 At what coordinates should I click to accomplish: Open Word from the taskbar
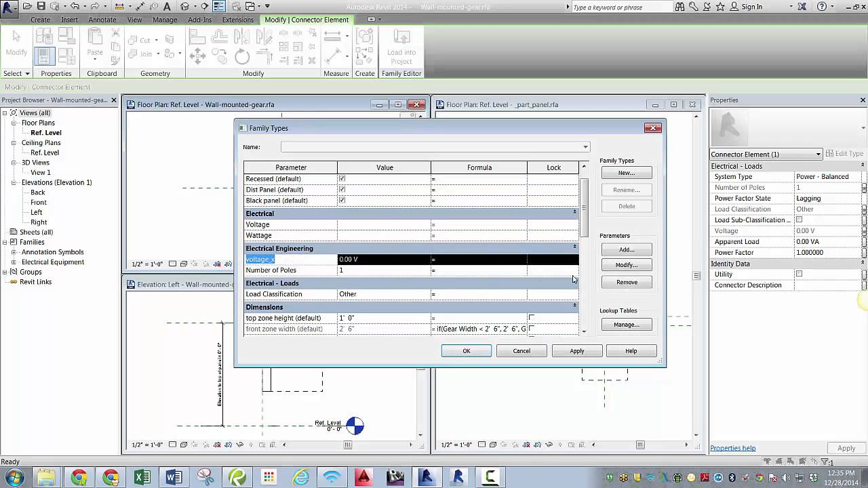174,478
